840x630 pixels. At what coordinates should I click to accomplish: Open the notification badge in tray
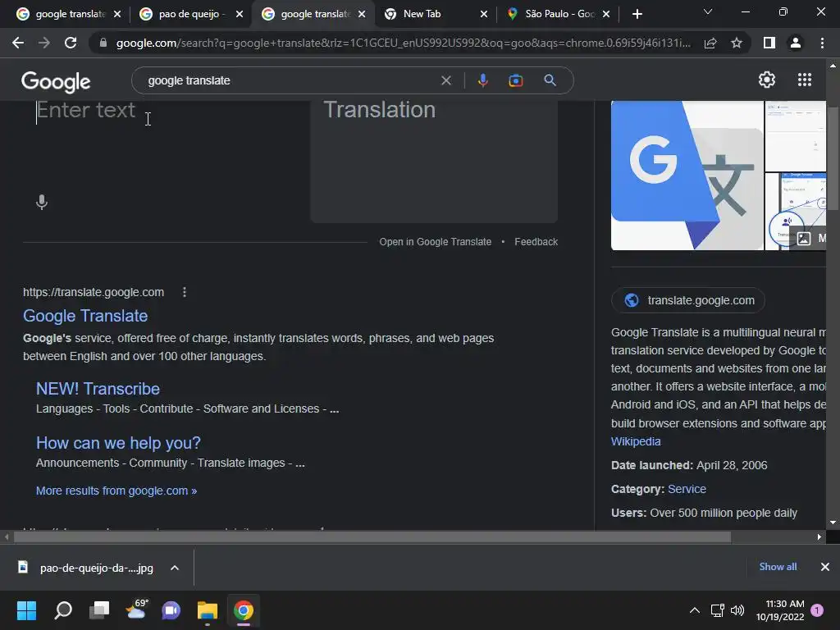[818, 610]
